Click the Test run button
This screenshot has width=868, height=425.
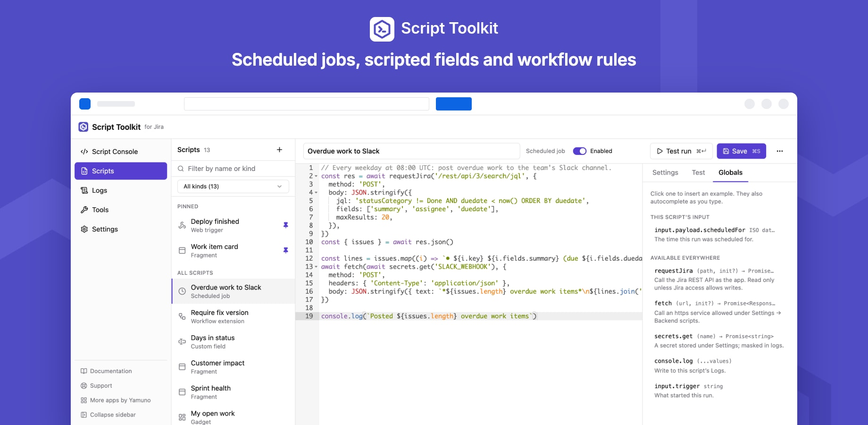click(681, 151)
